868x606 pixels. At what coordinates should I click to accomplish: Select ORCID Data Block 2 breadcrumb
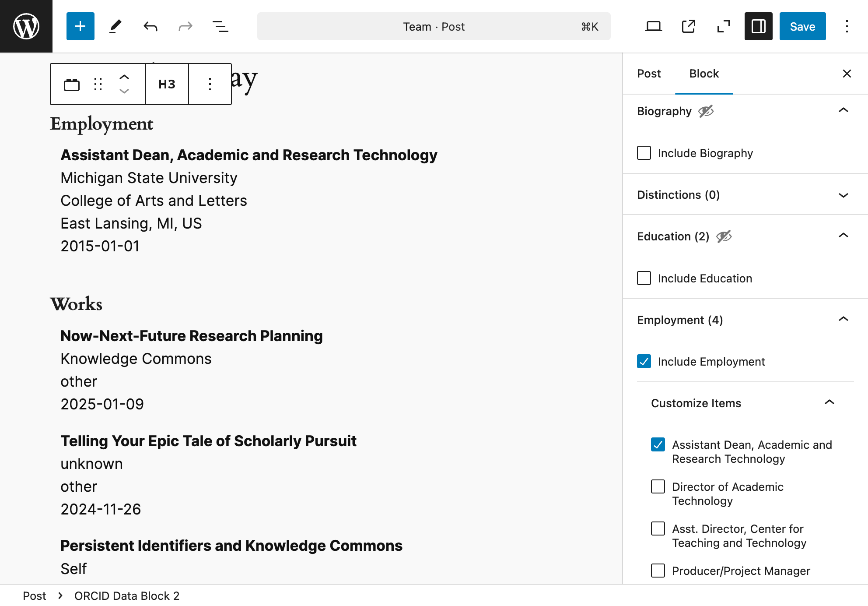click(127, 596)
